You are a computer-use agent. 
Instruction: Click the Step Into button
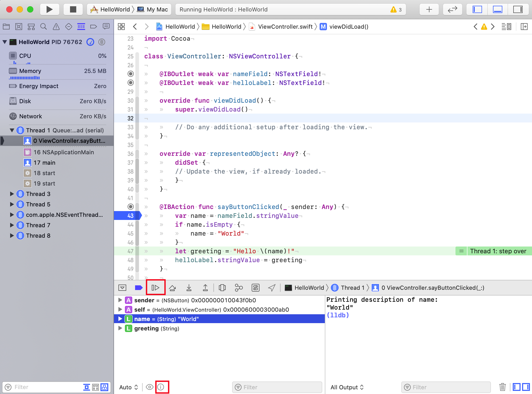[189, 288]
